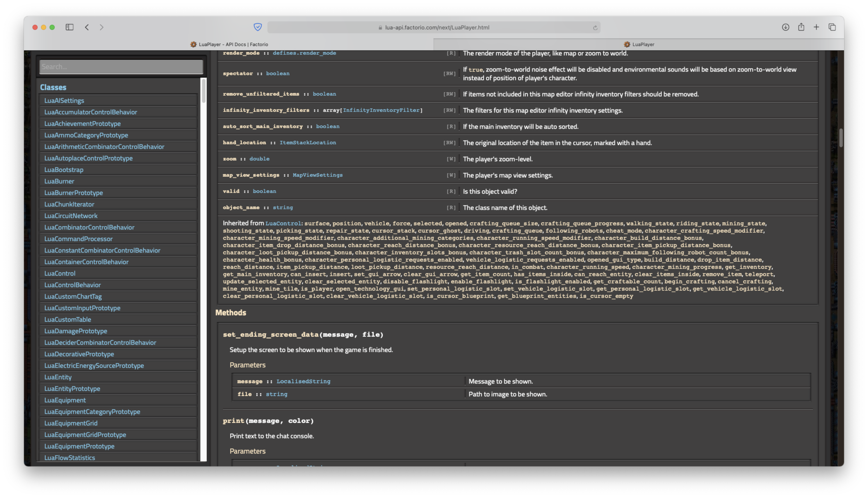Reload the page with refresh icon
Image resolution: width=868 pixels, height=498 pixels.
point(595,28)
